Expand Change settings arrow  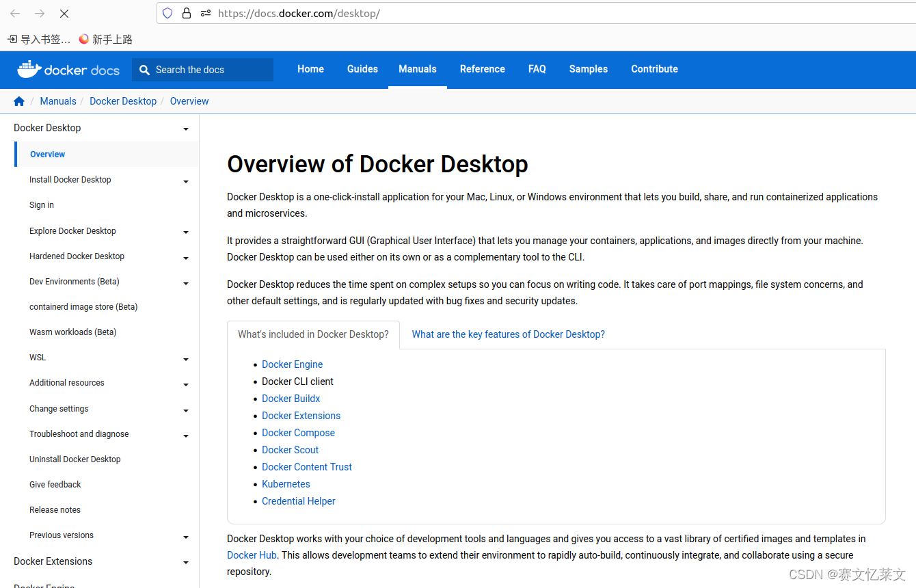click(x=186, y=411)
